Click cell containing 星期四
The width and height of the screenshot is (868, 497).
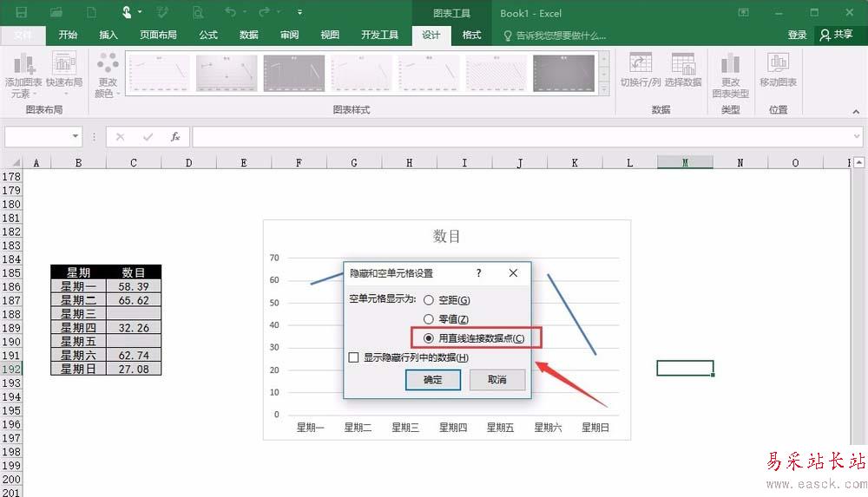pos(78,328)
